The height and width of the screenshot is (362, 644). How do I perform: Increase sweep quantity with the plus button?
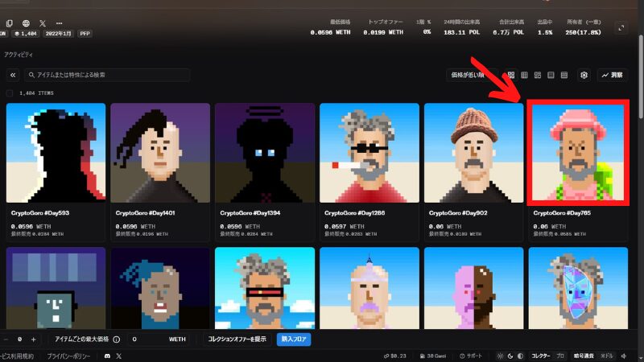point(34,339)
